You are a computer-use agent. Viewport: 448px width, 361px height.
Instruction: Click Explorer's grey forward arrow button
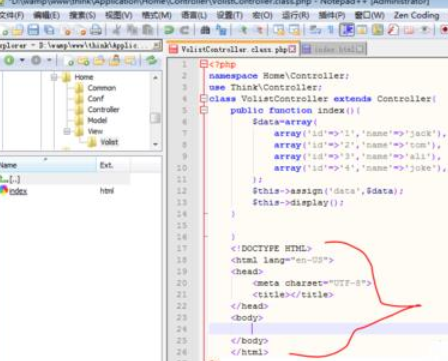[36, 60]
